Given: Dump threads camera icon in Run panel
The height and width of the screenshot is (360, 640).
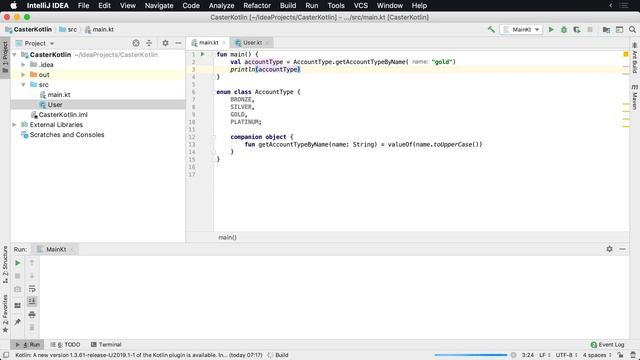Looking at the screenshot, I should pyautogui.click(x=18, y=289).
